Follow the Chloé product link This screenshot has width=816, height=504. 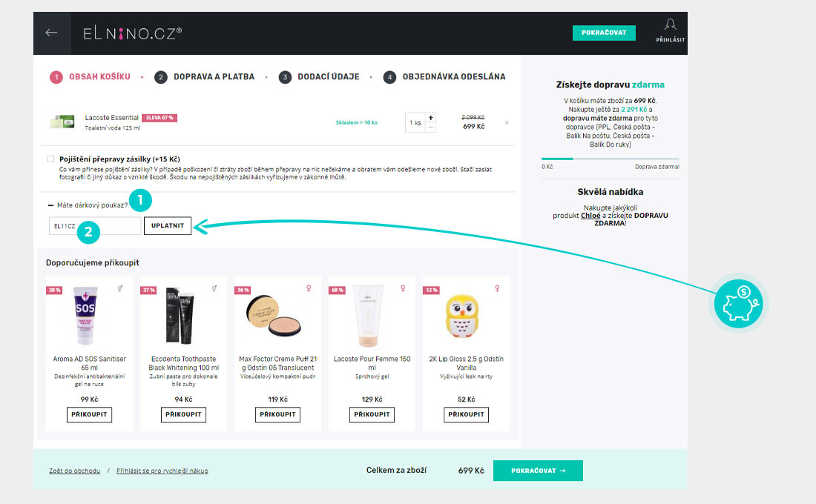[x=590, y=216]
